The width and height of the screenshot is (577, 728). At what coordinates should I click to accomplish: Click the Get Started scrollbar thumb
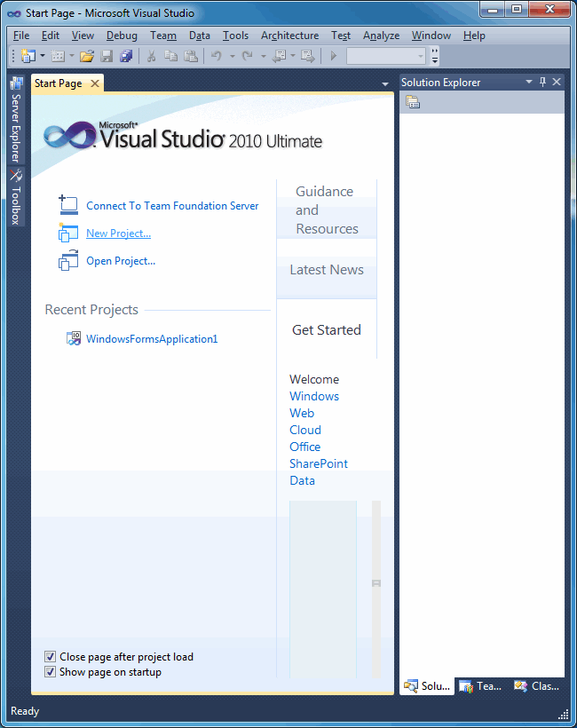[376, 583]
